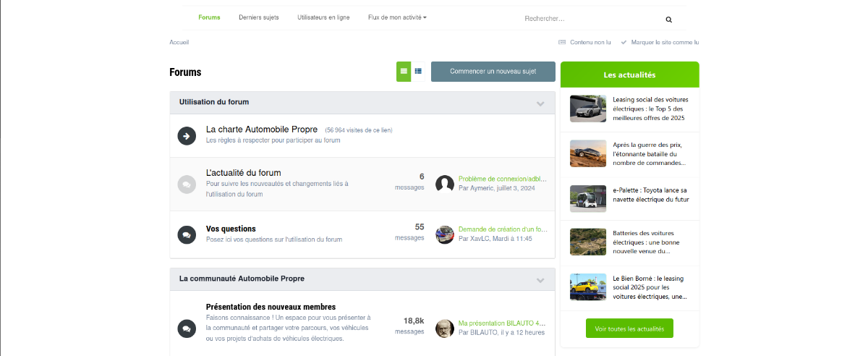The image size is (868, 356).
Task: Open the thumbnail for the Leasing social article
Action: pos(588,109)
